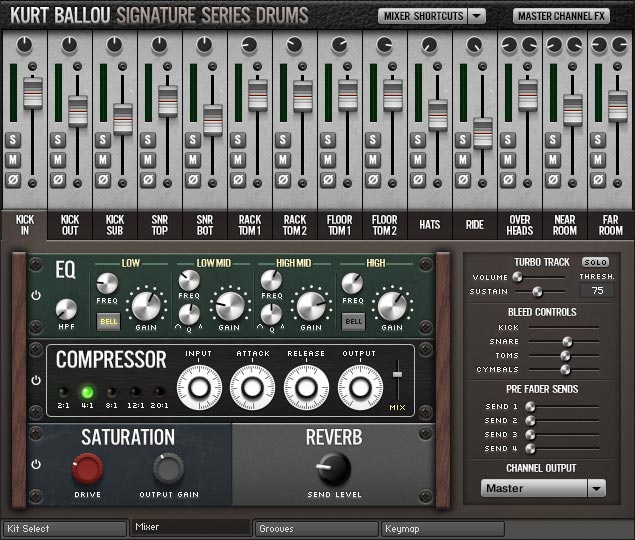Viewport: 635px width, 540px height.
Task: Invert phase on the Kick In channel
Action: [x=13, y=179]
